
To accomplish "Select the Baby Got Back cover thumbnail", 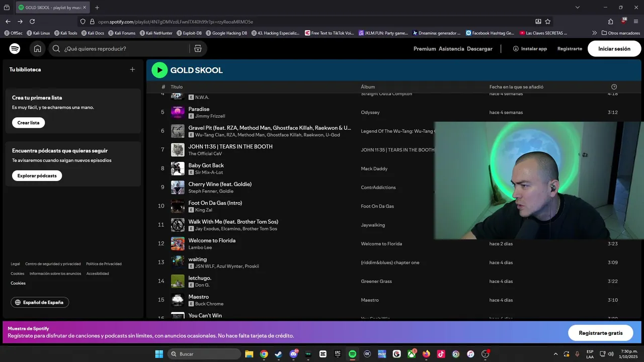I will tap(178, 168).
